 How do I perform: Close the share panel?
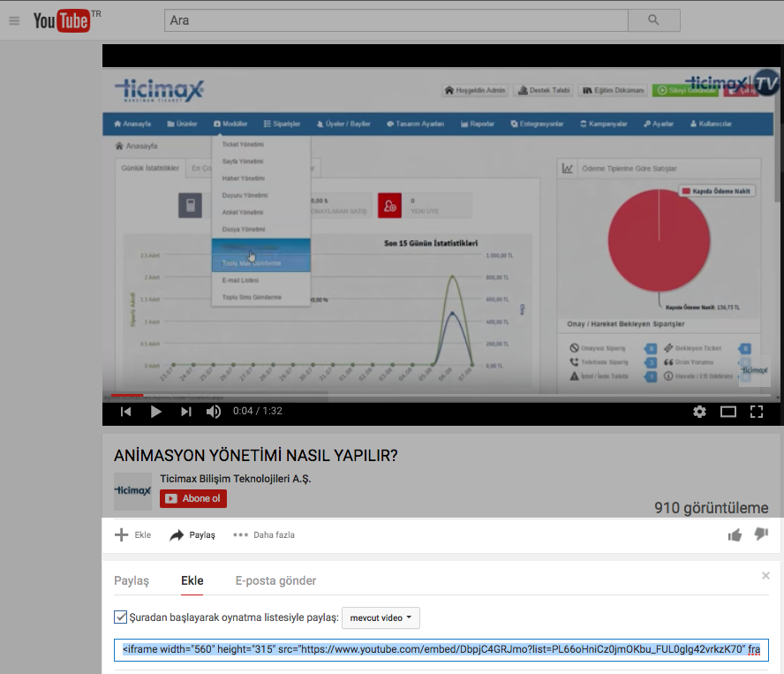pyautogui.click(x=765, y=575)
